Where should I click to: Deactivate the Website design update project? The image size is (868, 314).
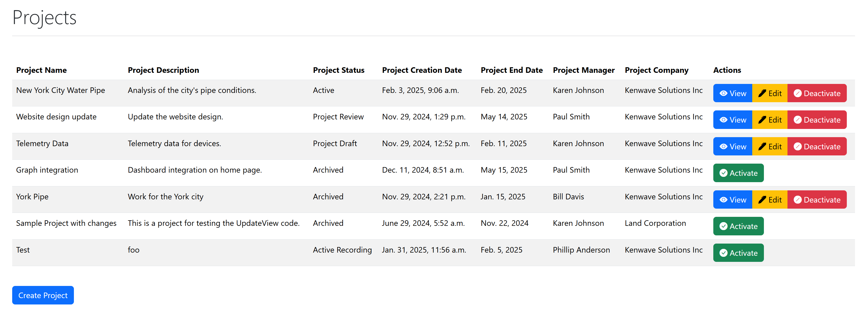(816, 120)
